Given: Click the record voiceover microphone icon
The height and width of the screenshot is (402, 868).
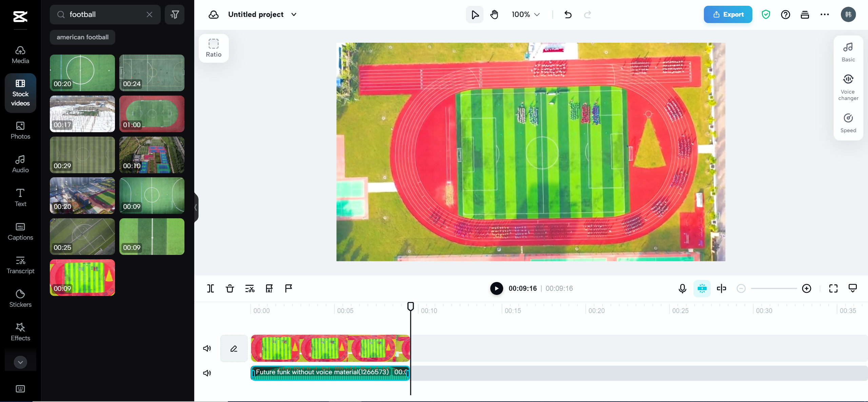Looking at the screenshot, I should pos(682,288).
